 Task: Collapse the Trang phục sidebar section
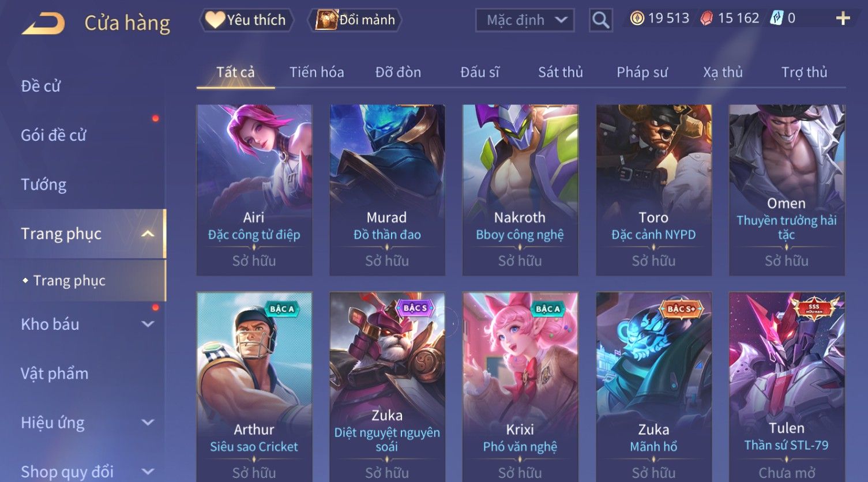[x=148, y=234]
